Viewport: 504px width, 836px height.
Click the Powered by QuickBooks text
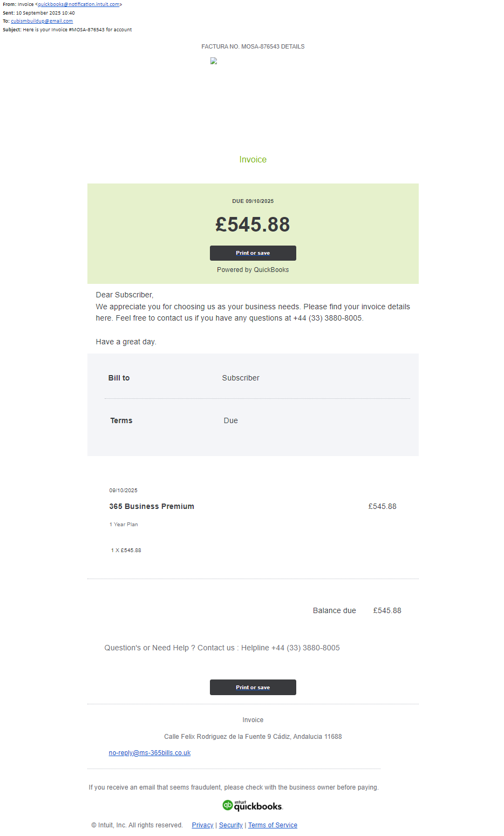tap(253, 270)
